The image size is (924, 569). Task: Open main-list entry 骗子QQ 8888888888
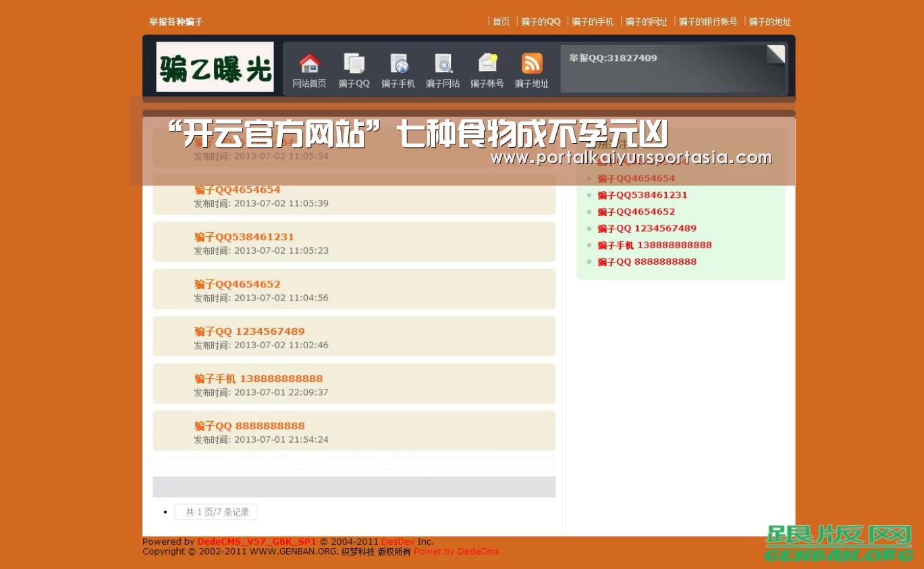click(x=249, y=426)
